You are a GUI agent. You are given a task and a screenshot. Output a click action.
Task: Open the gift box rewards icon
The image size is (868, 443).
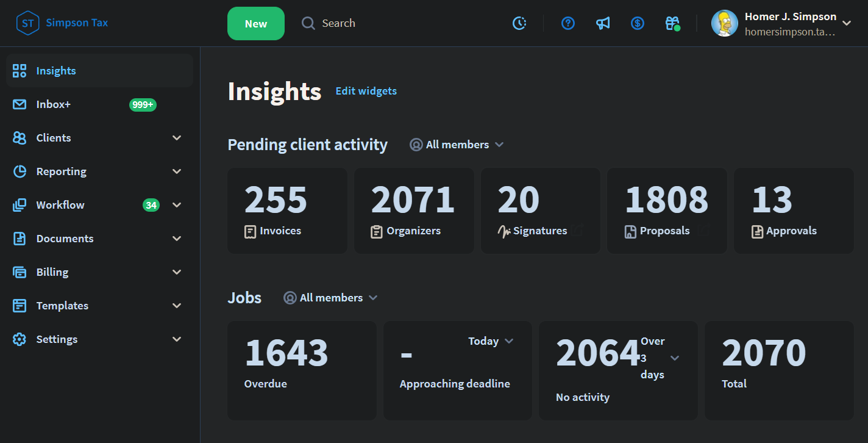[x=672, y=23]
